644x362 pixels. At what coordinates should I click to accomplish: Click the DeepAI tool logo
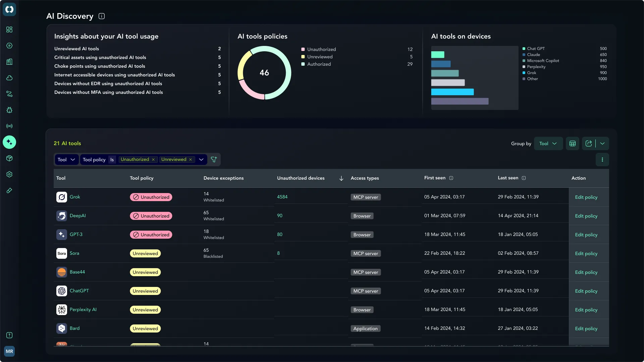(62, 216)
